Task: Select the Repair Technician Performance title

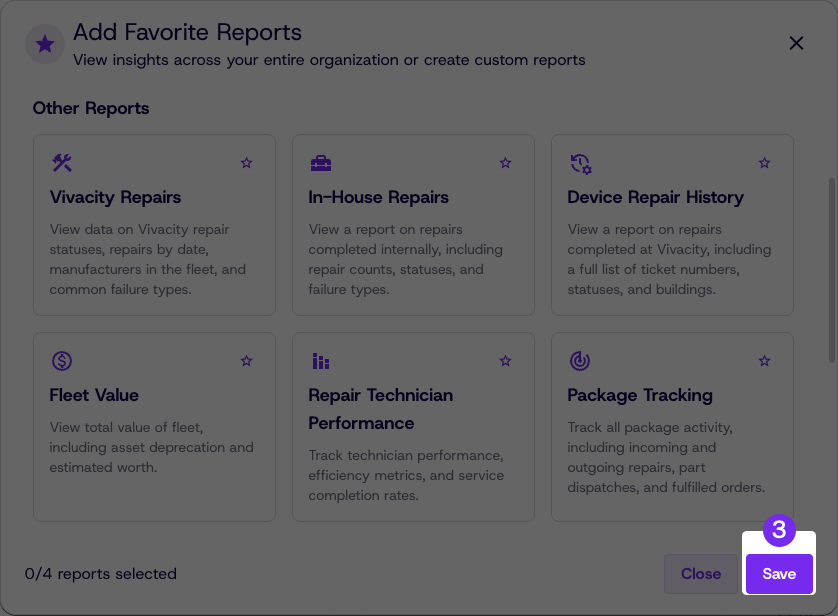Action: [x=381, y=409]
